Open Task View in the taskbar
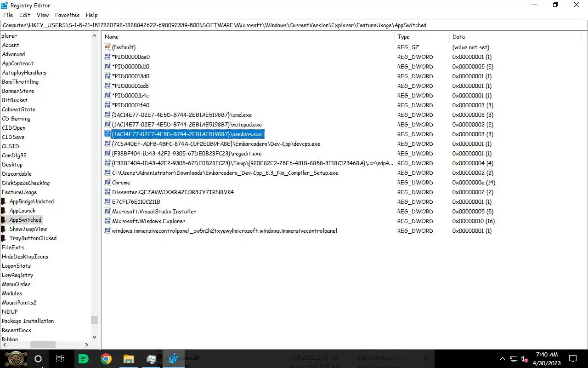 click(60, 359)
